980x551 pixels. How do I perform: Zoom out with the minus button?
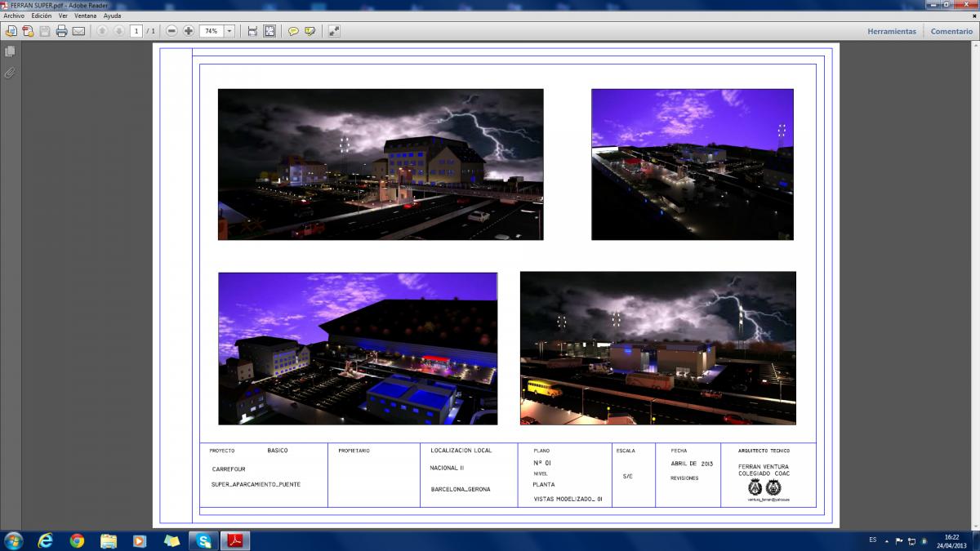pos(171,31)
